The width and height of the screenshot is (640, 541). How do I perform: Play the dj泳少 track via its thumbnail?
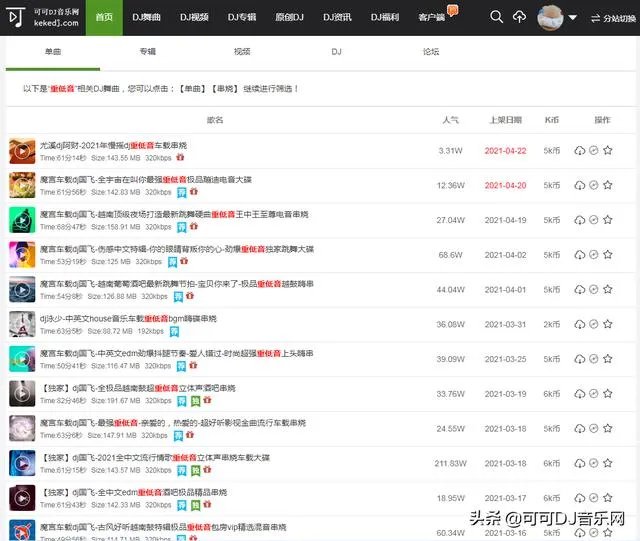[22, 324]
